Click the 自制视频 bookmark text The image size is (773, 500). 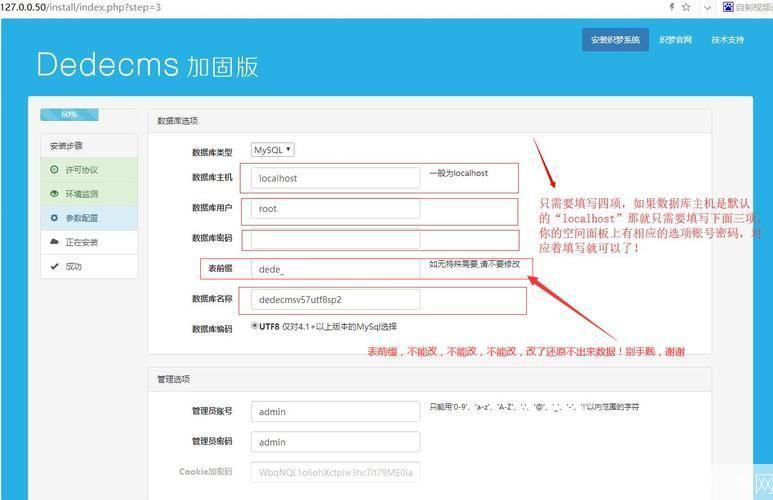tap(754, 7)
